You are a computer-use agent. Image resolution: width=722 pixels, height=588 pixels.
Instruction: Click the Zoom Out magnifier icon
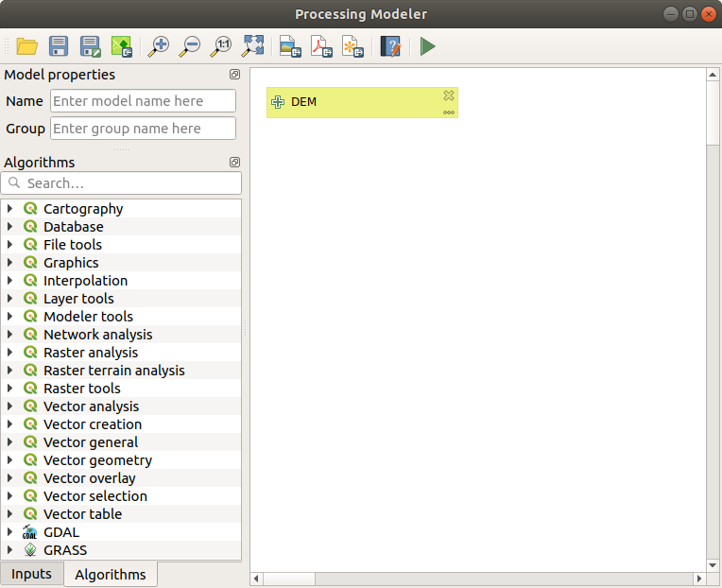tap(191, 46)
